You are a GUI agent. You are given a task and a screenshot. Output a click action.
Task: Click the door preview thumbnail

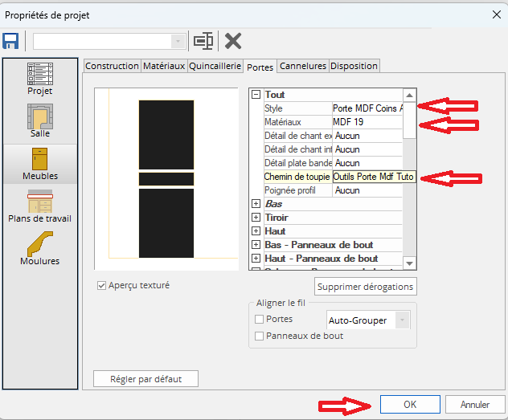tap(166, 178)
